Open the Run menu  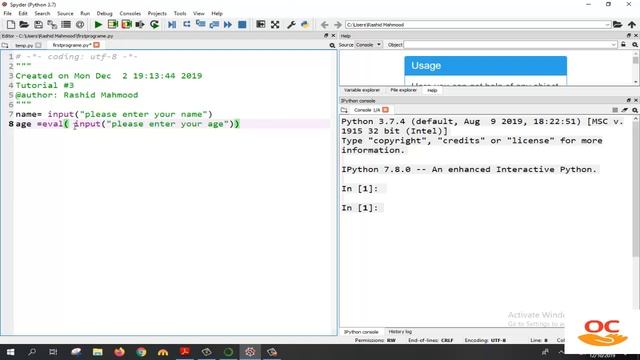coord(85,13)
